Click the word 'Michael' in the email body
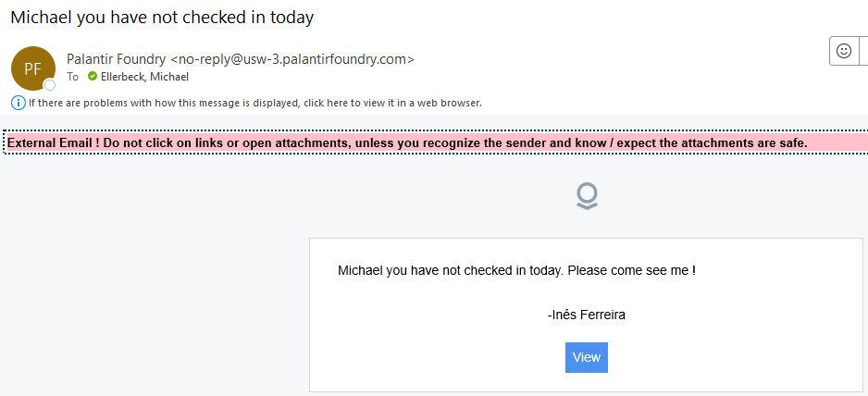 click(360, 271)
